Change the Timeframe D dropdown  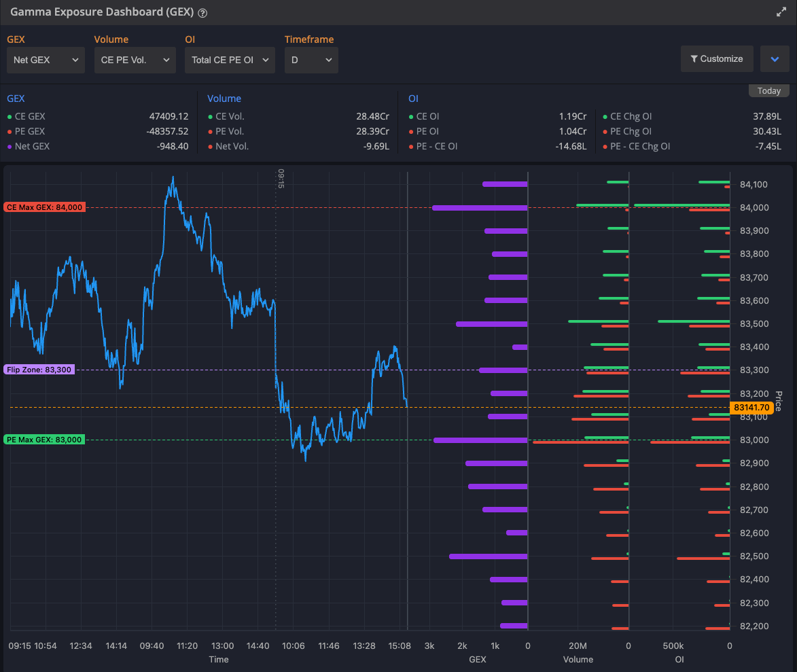(311, 60)
